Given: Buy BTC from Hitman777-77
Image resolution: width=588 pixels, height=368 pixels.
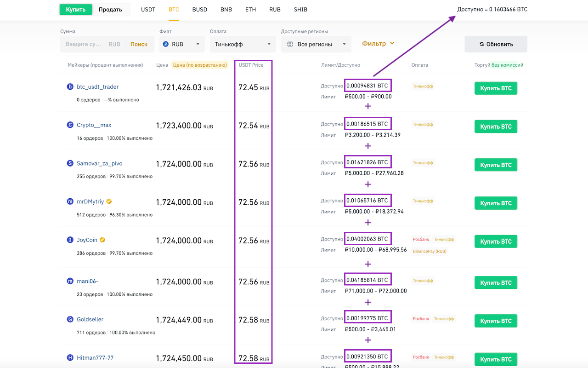Looking at the screenshot, I should point(496,359).
